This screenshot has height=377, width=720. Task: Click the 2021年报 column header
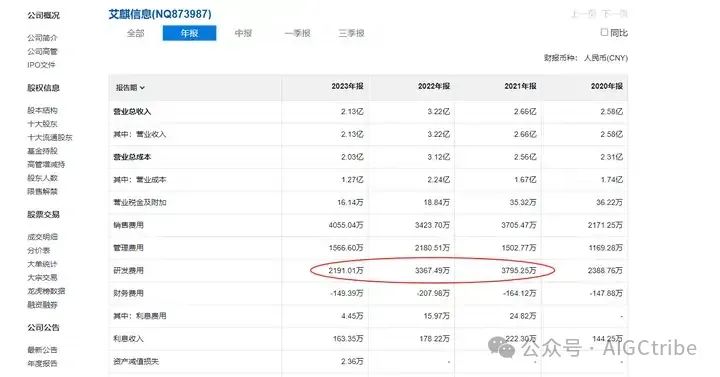[x=520, y=86]
